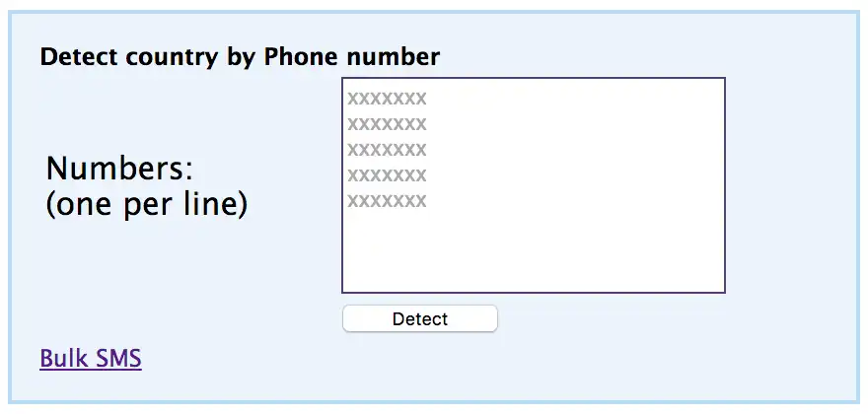Click the "Numbers:" label
Image resolution: width=868 pixels, height=414 pixels.
[x=119, y=169]
